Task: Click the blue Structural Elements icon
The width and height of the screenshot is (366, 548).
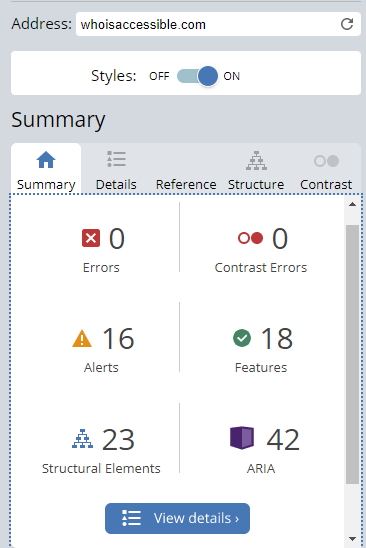Action: pyautogui.click(x=82, y=439)
